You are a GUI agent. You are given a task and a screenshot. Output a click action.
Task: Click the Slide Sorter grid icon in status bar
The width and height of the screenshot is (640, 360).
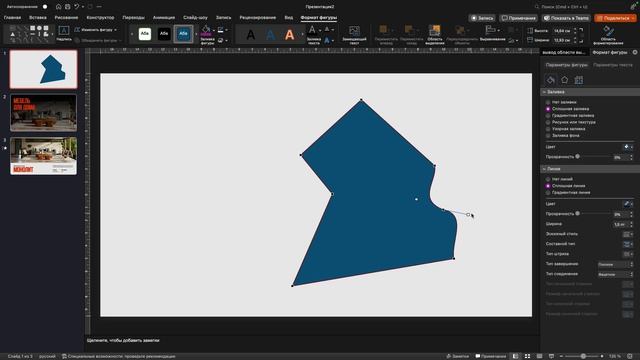[x=527, y=356]
